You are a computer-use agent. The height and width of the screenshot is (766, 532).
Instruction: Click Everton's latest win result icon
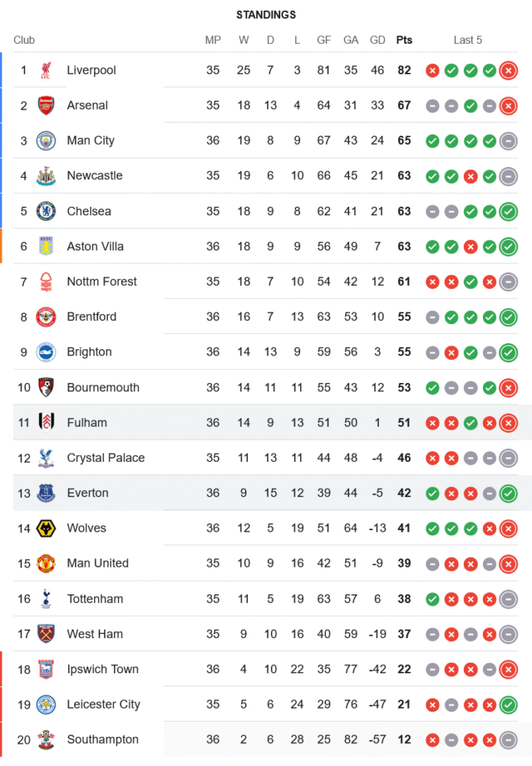pos(508,493)
